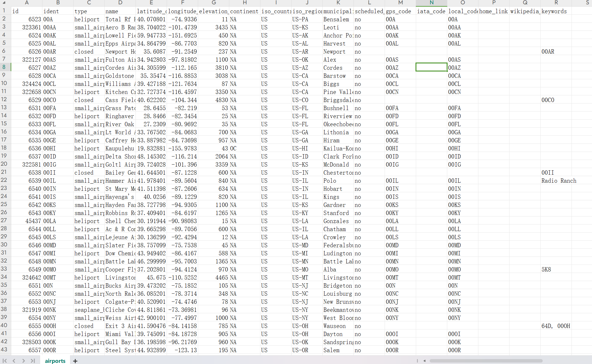Select the municipality cell Anchor Point
Viewport: 592px width, 364px height.
pos(338,35)
